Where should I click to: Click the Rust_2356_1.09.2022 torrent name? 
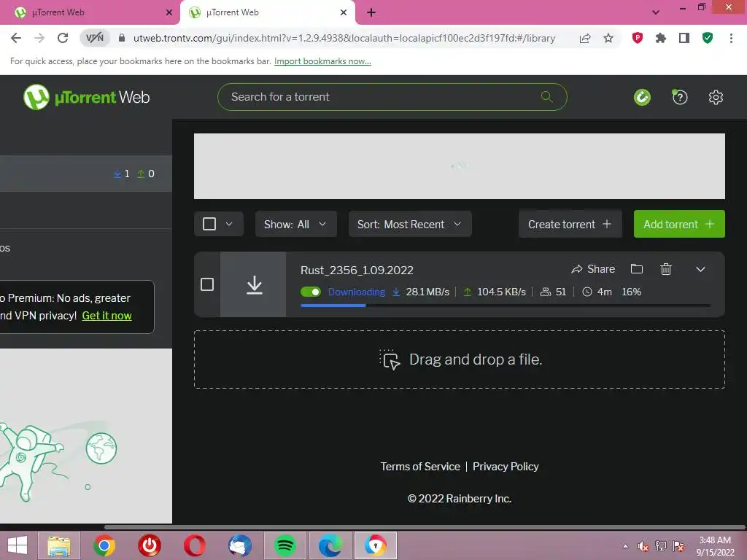coord(357,270)
